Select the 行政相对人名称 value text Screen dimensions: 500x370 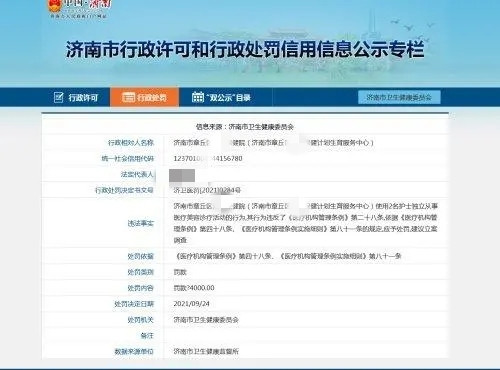[x=273, y=143]
